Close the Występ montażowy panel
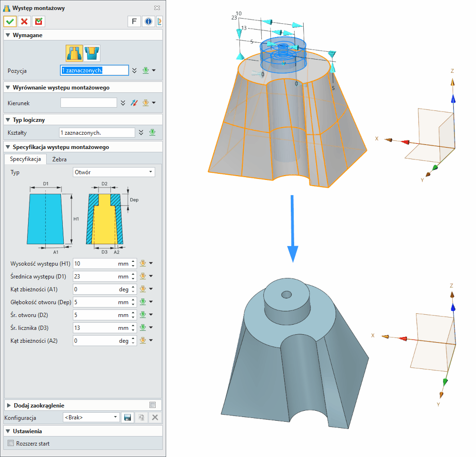This screenshot has width=476, height=457. click(157, 8)
